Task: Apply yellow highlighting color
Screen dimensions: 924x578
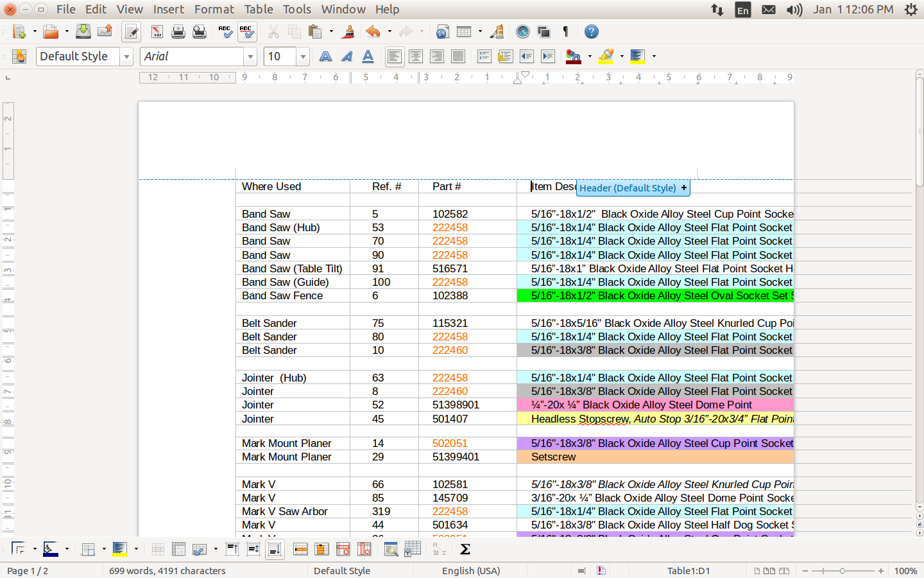Action: click(606, 57)
